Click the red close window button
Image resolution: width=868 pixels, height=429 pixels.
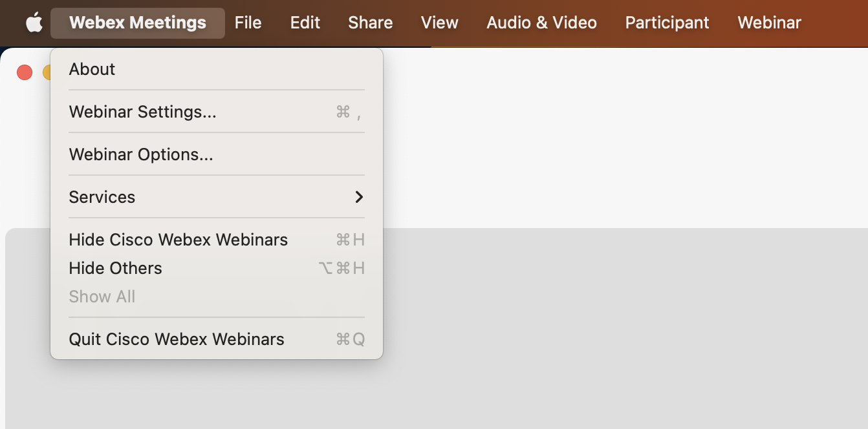tap(25, 72)
